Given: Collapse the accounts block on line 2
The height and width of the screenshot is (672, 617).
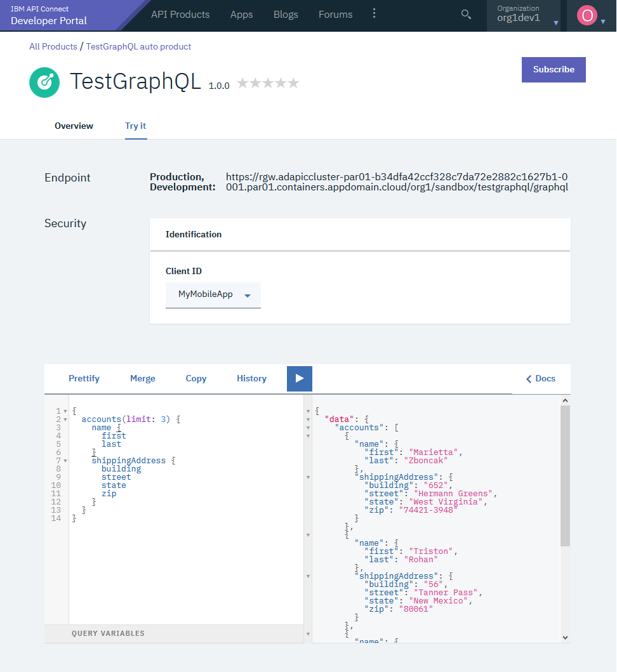Looking at the screenshot, I should [65, 419].
